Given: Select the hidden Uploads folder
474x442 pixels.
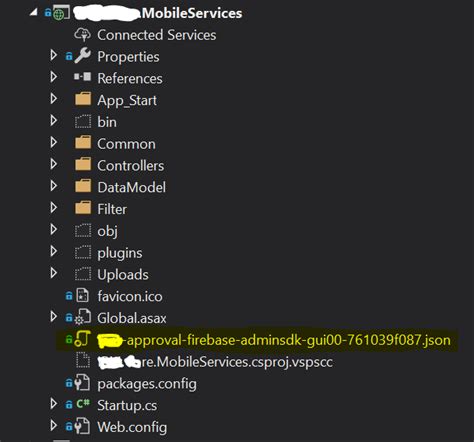Looking at the screenshot, I should [x=123, y=275].
